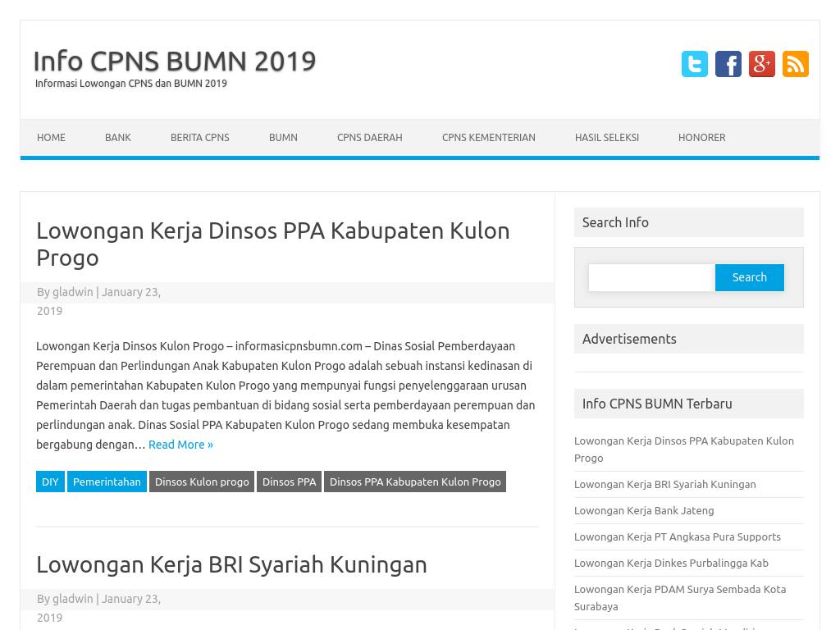Viewport: 840px width, 630px height.
Task: Click the Info CPNS BUMN 2019 site title
Action: 174,61
